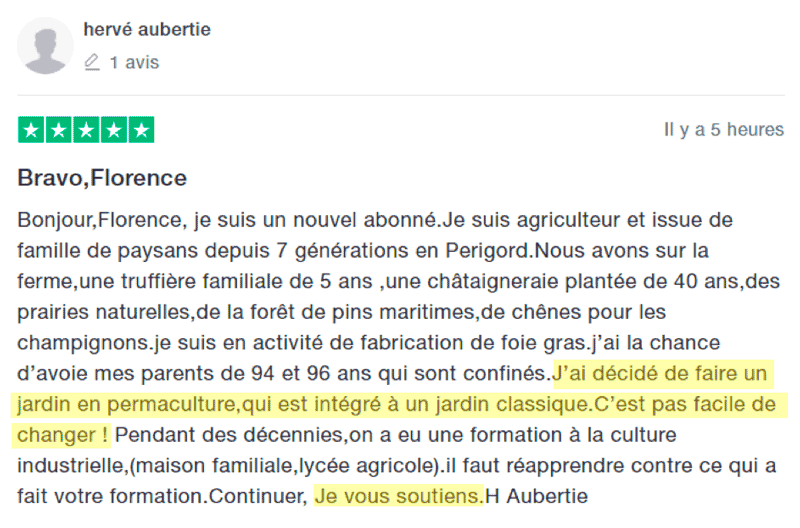
Task: Click the 'H Aubertie' signature text
Action: coord(537,496)
